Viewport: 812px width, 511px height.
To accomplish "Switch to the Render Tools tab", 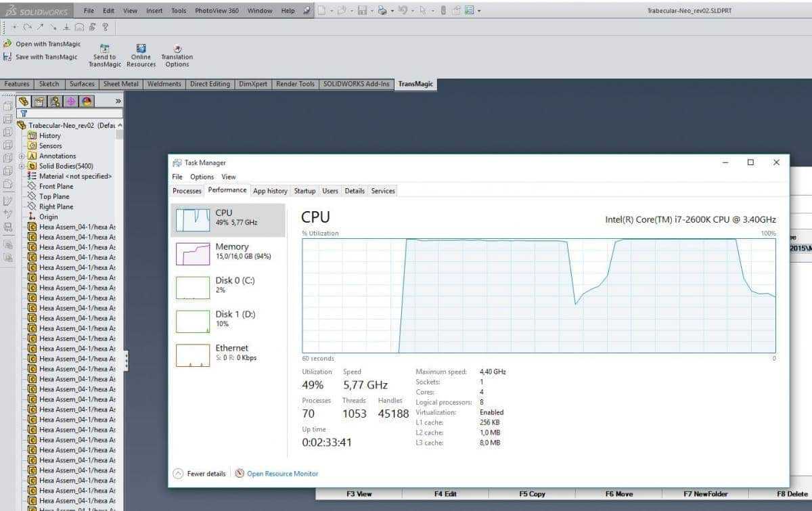I will coord(296,84).
